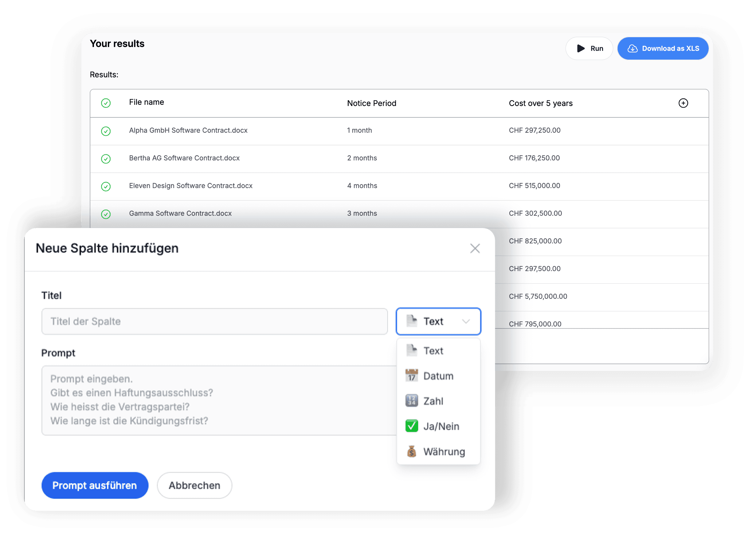Viewport: 756px width, 535px height.
Task: Choose Text option in the dropdown list
Action: pyautogui.click(x=433, y=351)
